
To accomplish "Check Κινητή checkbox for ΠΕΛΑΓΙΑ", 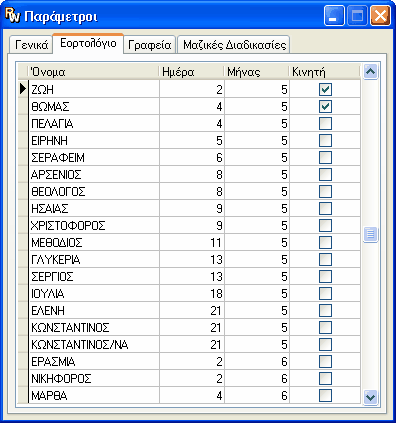I will (325, 123).
